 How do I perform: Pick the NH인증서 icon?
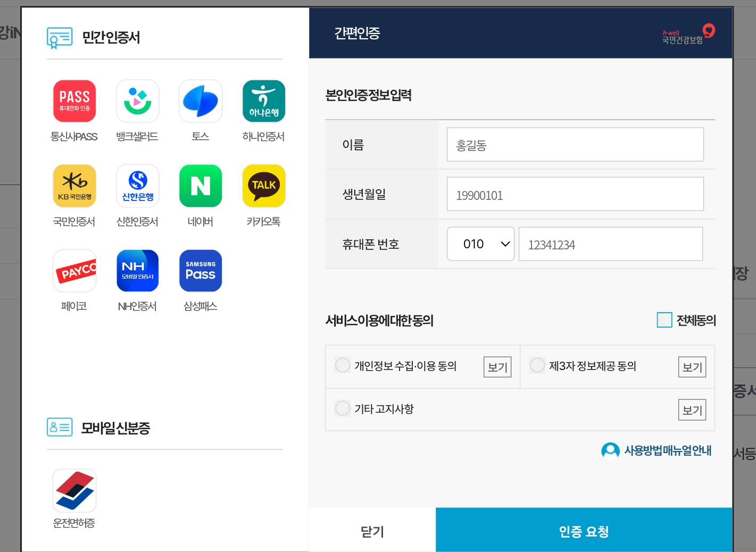[x=137, y=271]
